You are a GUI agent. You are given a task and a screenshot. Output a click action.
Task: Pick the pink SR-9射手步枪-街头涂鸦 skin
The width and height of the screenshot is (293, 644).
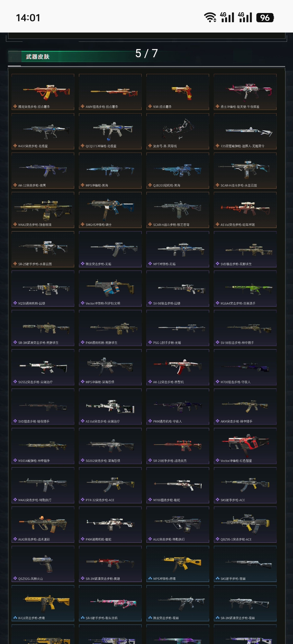pyautogui.click(x=110, y=603)
